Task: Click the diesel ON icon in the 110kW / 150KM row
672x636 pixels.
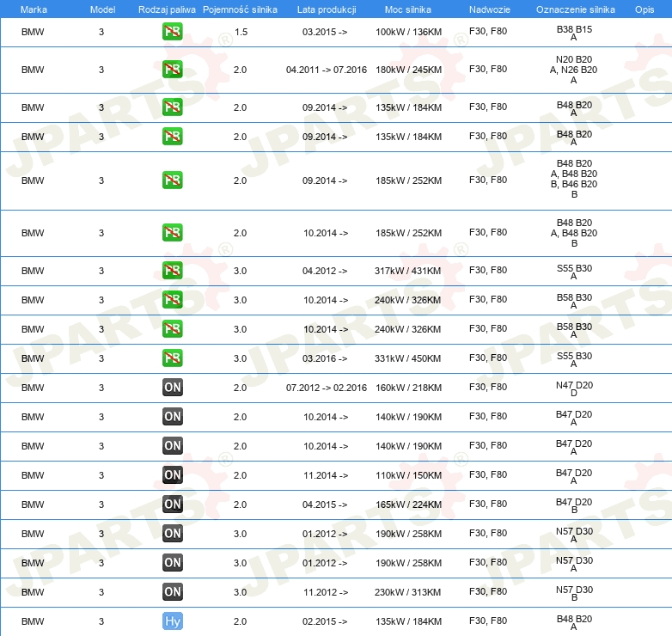Action: [x=172, y=475]
